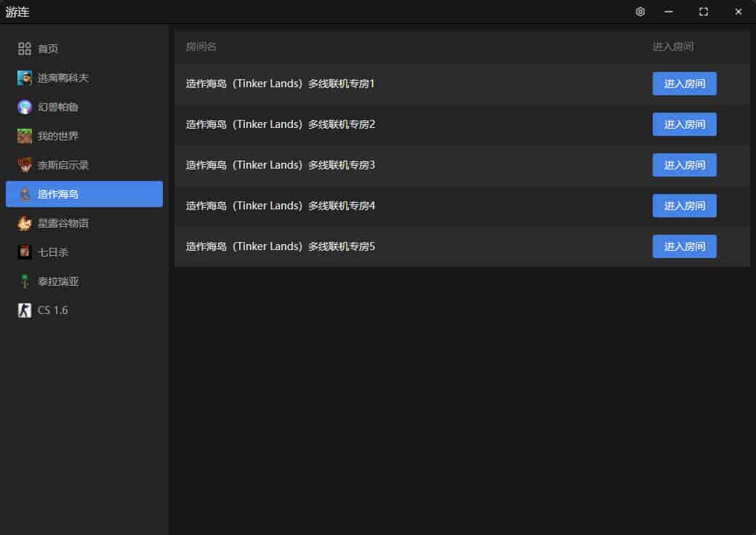Viewport: 756px width, 535px height.
Task: Click the 房间名 column header
Action: [x=201, y=47]
